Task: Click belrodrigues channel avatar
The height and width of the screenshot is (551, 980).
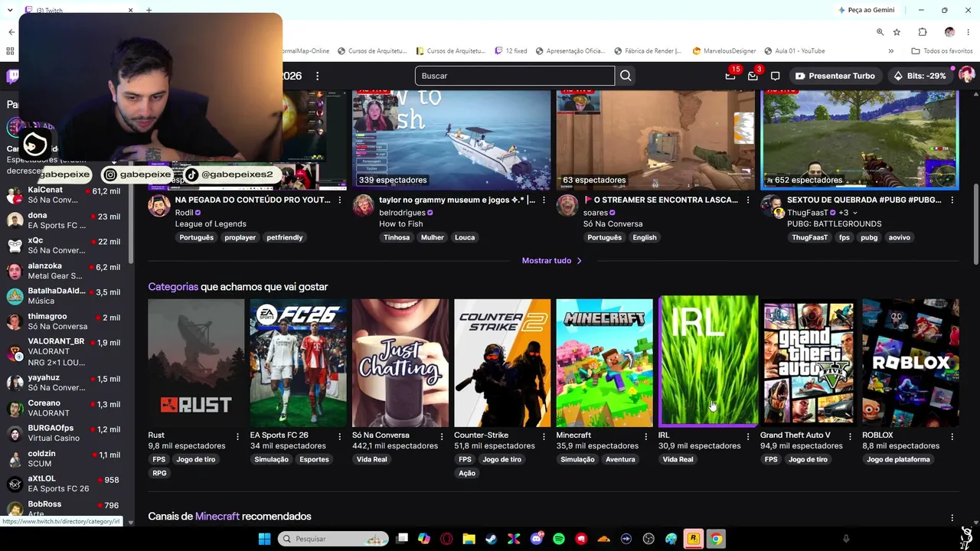Action: click(363, 206)
